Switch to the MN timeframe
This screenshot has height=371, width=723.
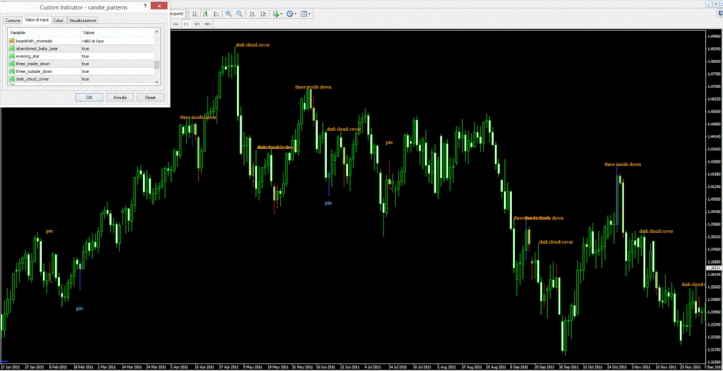[x=207, y=24]
